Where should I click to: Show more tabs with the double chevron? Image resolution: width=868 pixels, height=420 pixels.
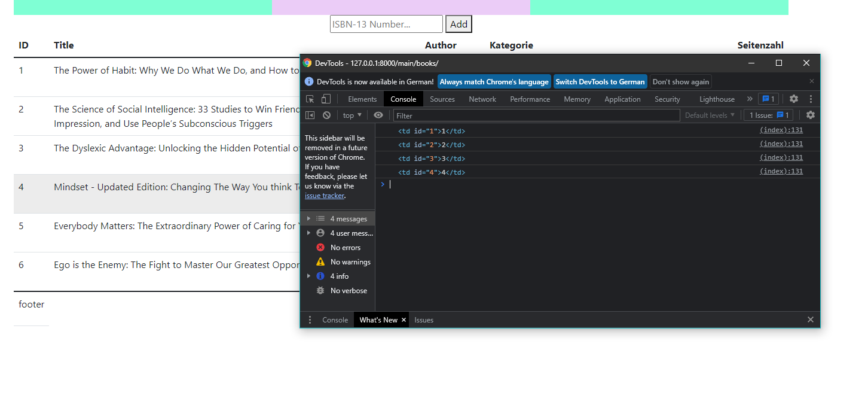[x=750, y=99]
